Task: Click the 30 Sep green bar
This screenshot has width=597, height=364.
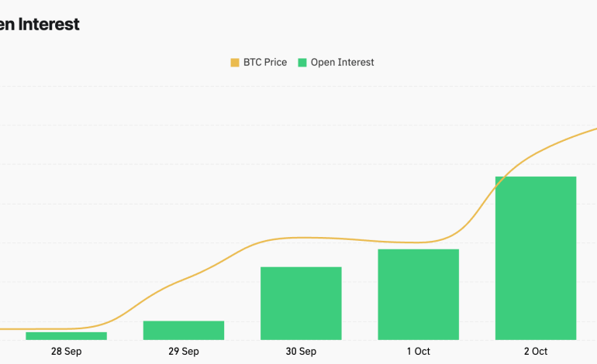Action: click(301, 303)
